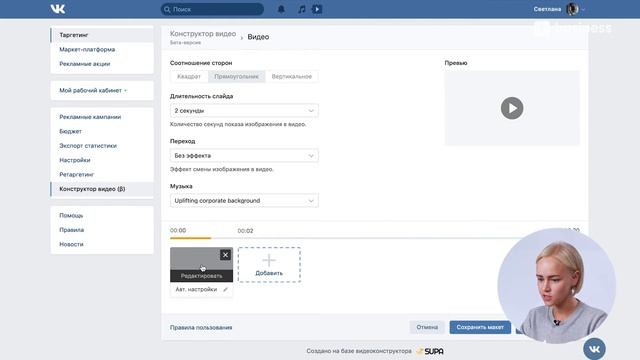Open Таргетинг in the sidebar
The height and width of the screenshot is (360, 640).
coord(102,35)
